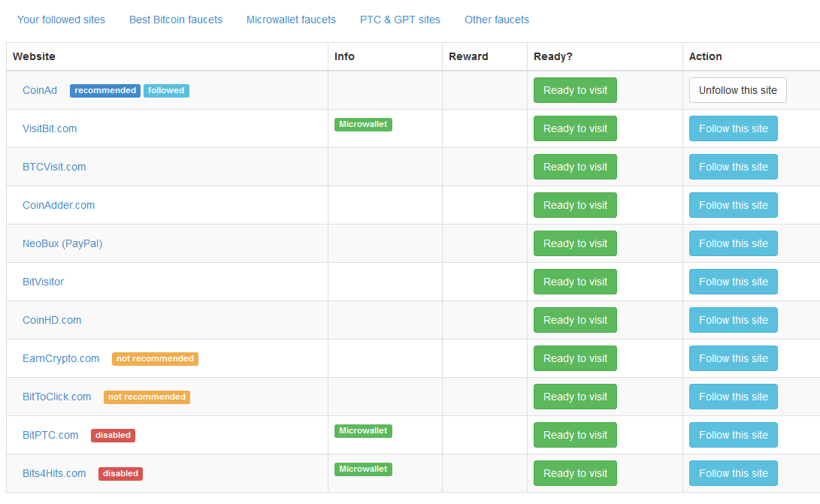Open the NeoBux (PayPal) link

click(x=62, y=243)
